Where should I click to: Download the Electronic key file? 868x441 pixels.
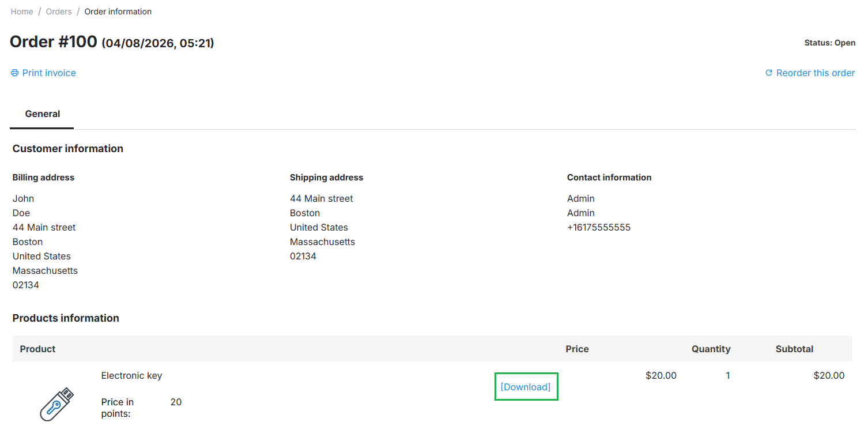pyautogui.click(x=526, y=387)
